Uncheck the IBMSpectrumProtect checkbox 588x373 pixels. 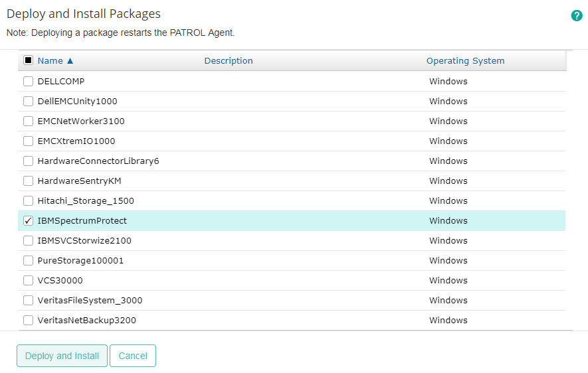click(28, 220)
